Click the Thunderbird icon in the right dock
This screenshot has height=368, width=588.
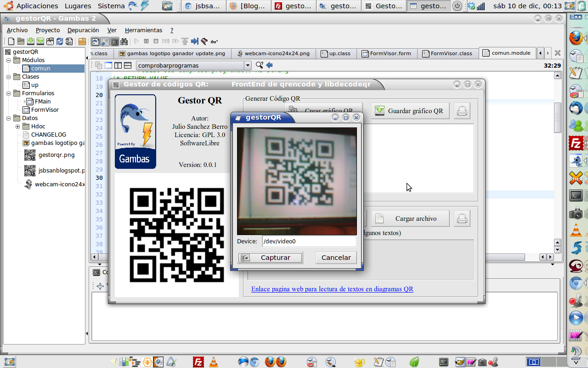tap(576, 108)
